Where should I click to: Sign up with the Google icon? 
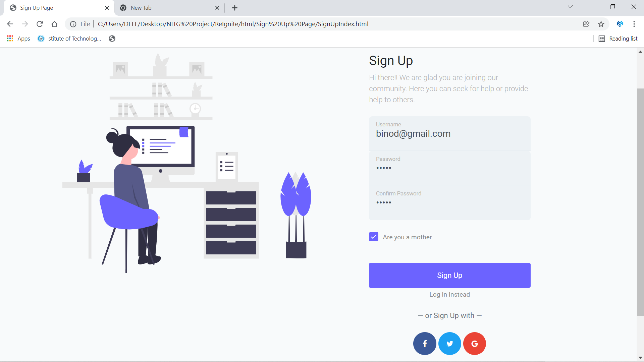(475, 344)
